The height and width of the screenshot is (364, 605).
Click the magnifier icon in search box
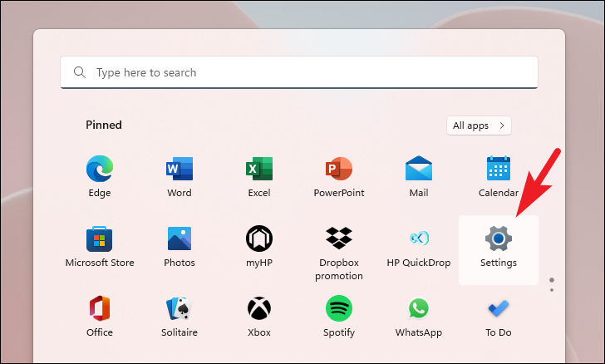pos(80,72)
